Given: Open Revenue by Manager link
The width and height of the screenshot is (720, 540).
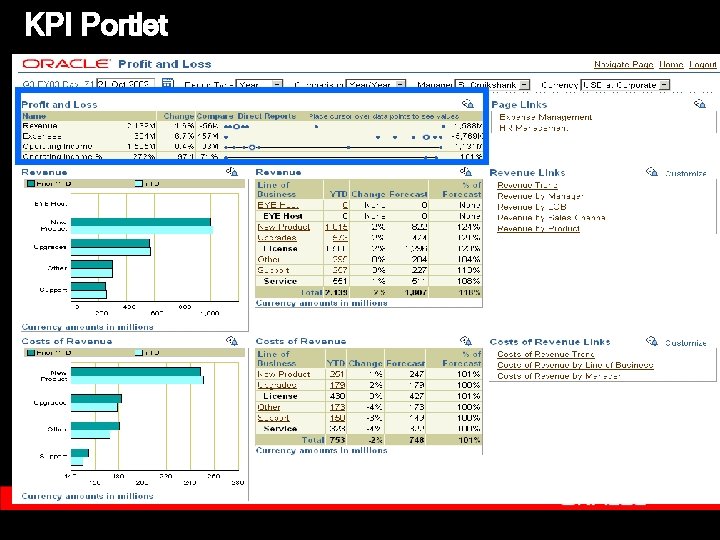Looking at the screenshot, I should [540, 196].
